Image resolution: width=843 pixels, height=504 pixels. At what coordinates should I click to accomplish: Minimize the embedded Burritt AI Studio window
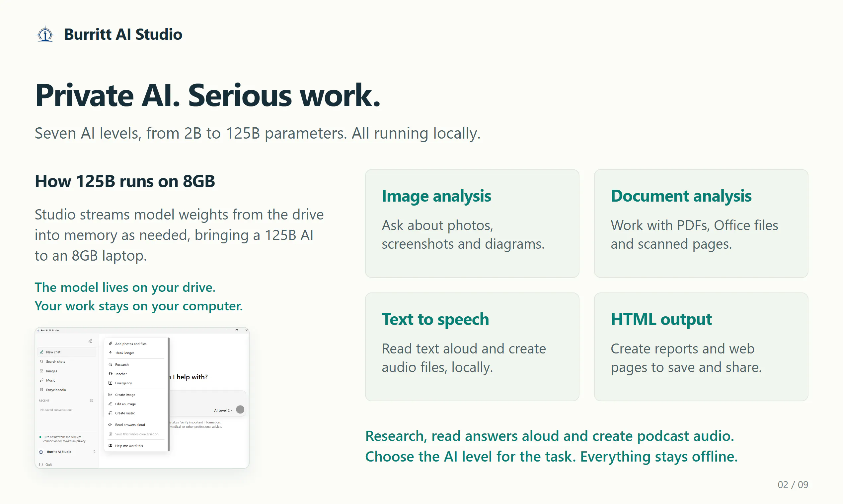pyautogui.click(x=227, y=330)
